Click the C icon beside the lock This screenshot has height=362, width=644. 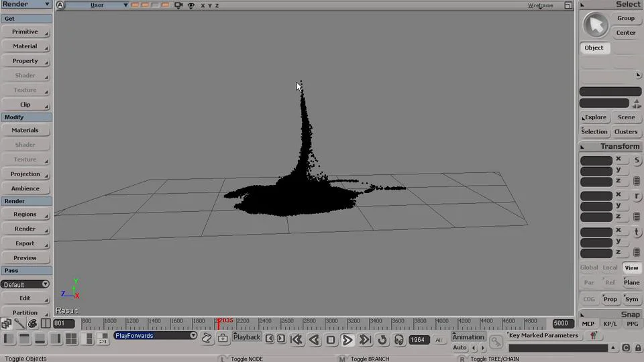626,348
